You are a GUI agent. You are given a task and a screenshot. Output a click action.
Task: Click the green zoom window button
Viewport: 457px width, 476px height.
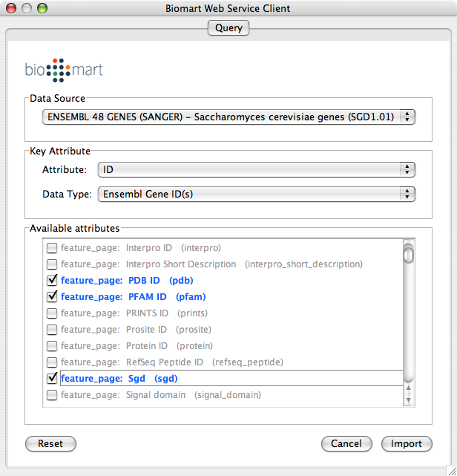click(42, 8)
